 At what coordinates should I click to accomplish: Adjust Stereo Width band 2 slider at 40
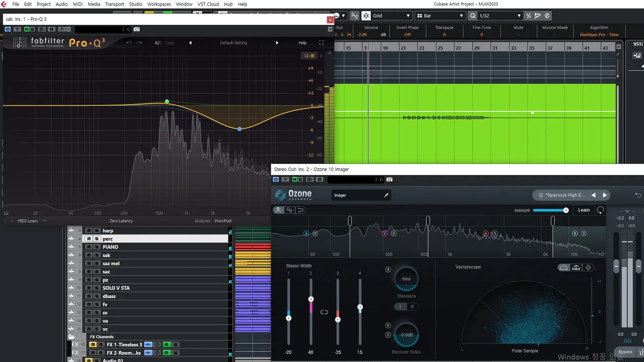pos(311,299)
